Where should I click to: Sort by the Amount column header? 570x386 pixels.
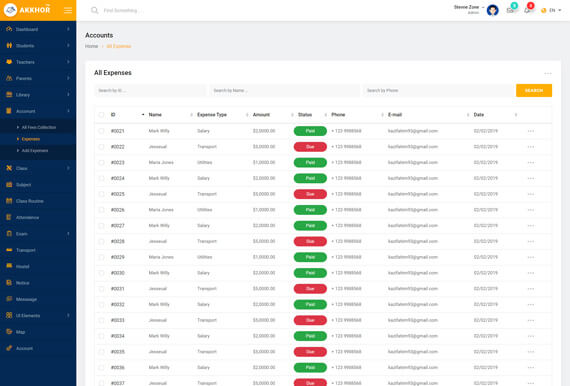click(261, 114)
